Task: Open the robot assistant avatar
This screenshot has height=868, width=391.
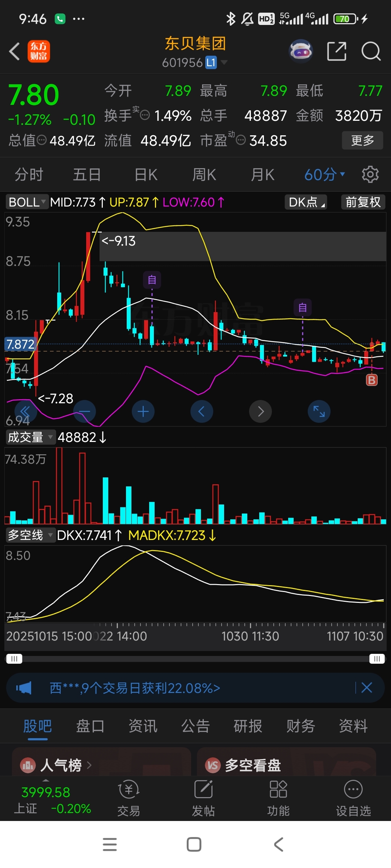Action: tap(301, 51)
